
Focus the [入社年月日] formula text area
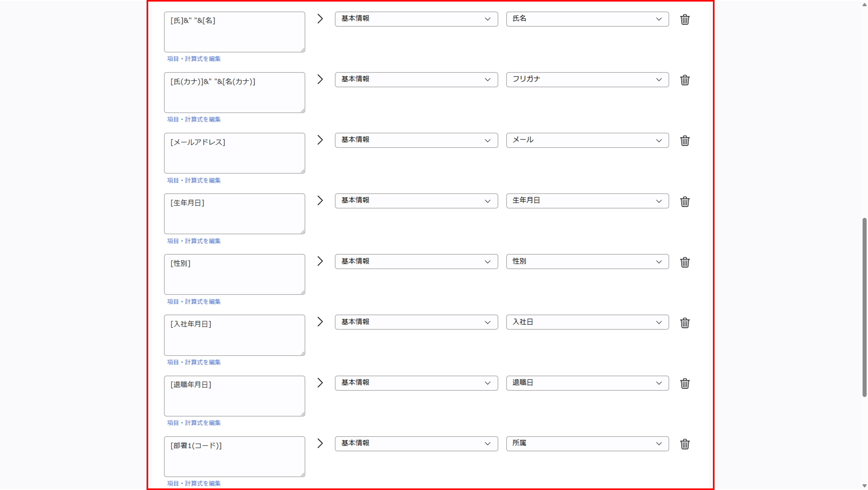click(235, 335)
